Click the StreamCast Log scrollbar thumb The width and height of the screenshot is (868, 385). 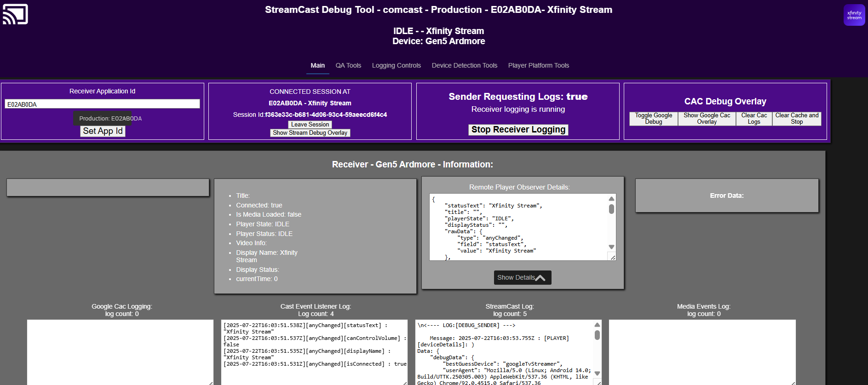click(x=597, y=335)
